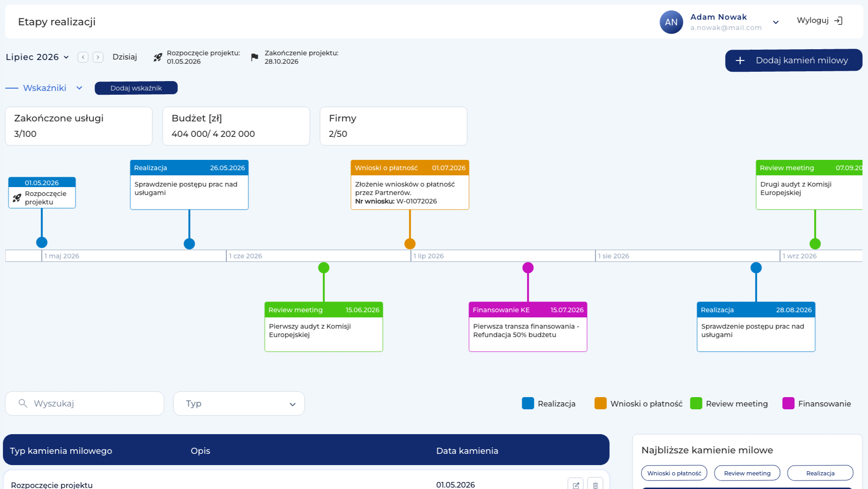The height and width of the screenshot is (489, 868).
Task: Select the Wnioski o płatność 01.07.2026 card
Action: point(410,185)
